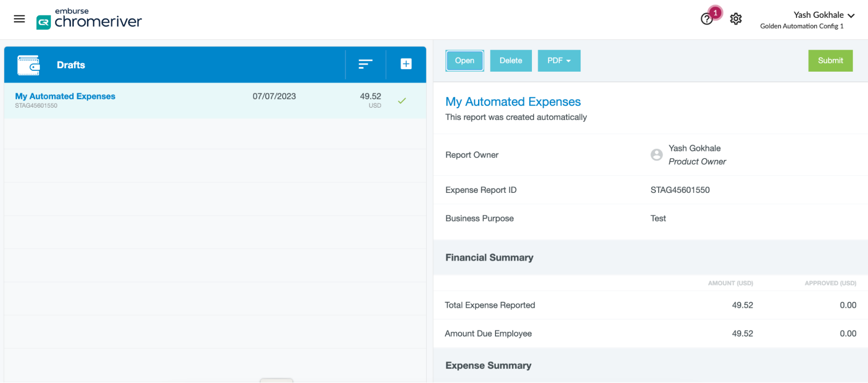The image size is (868, 383).
Task: Click the Drafts wallet icon
Action: (x=29, y=65)
